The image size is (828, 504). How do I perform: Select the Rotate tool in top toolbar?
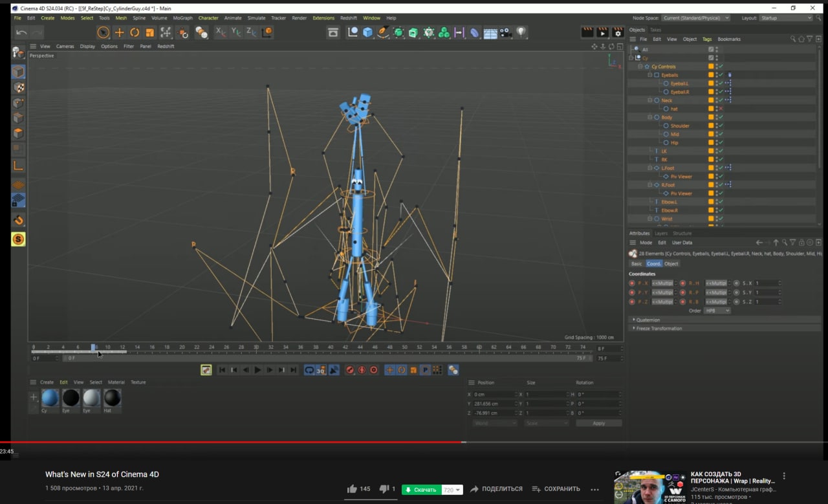[135, 32]
